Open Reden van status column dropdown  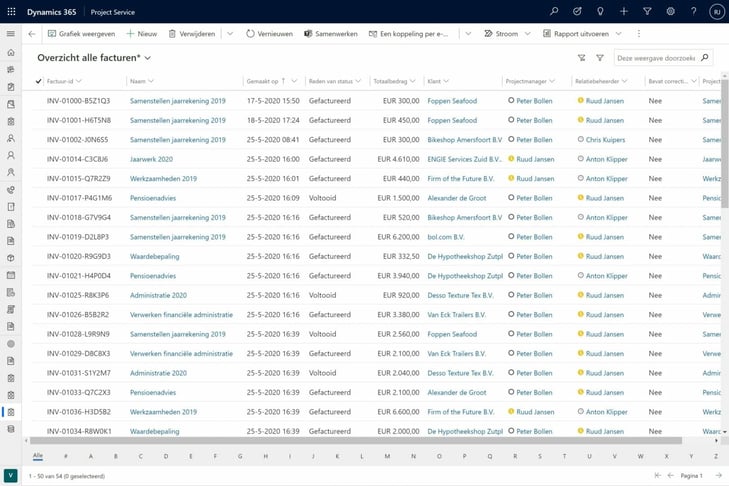[358, 81]
